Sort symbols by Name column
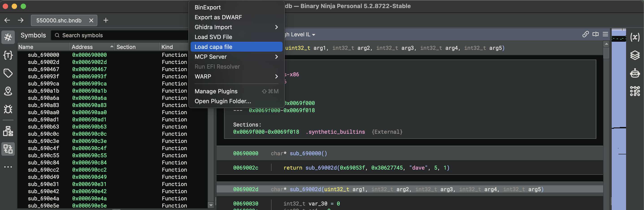The width and height of the screenshot is (644, 210). click(44, 47)
